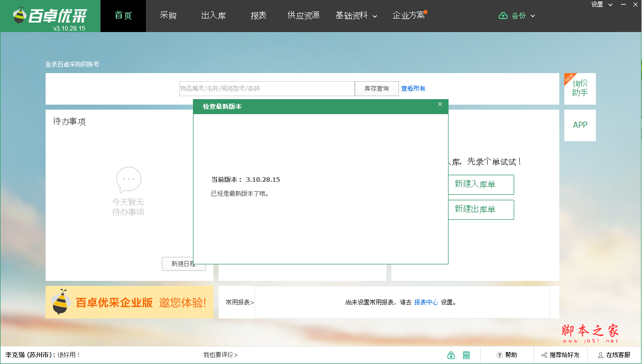This screenshot has width=642, height=364.
Task: Open the 出入库 menu
Action: point(213,16)
